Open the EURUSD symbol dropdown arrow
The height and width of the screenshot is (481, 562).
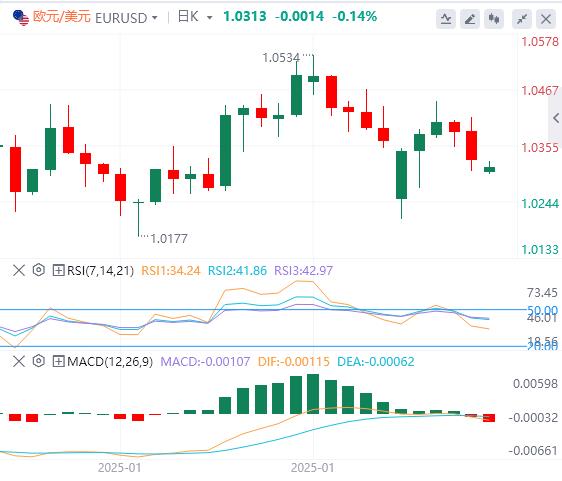pos(155,18)
